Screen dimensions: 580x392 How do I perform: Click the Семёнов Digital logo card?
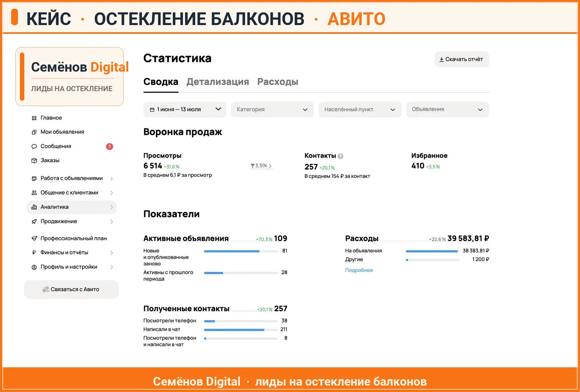point(70,77)
